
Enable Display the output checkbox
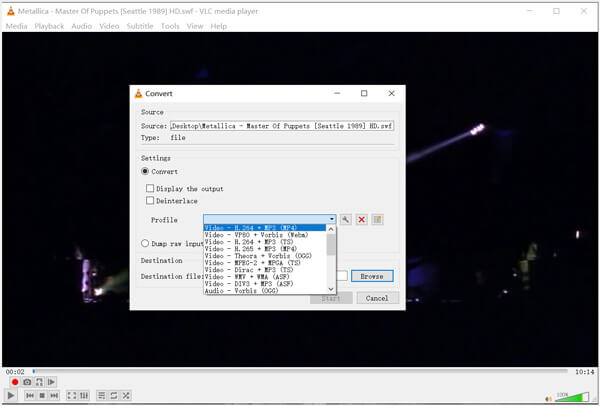150,188
